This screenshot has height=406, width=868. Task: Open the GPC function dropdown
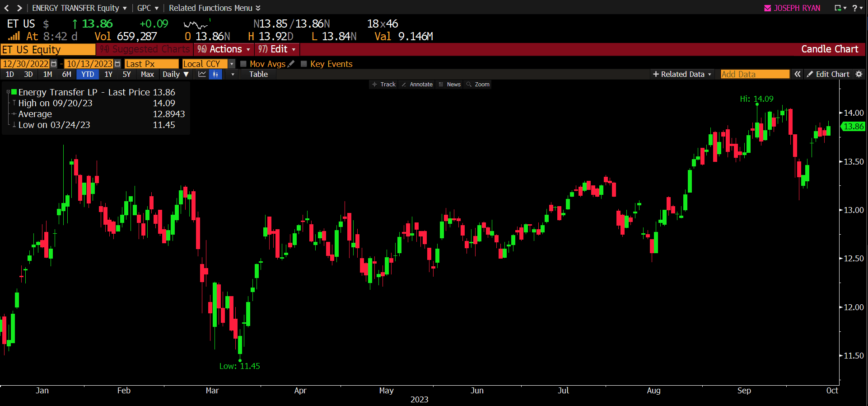(x=148, y=8)
